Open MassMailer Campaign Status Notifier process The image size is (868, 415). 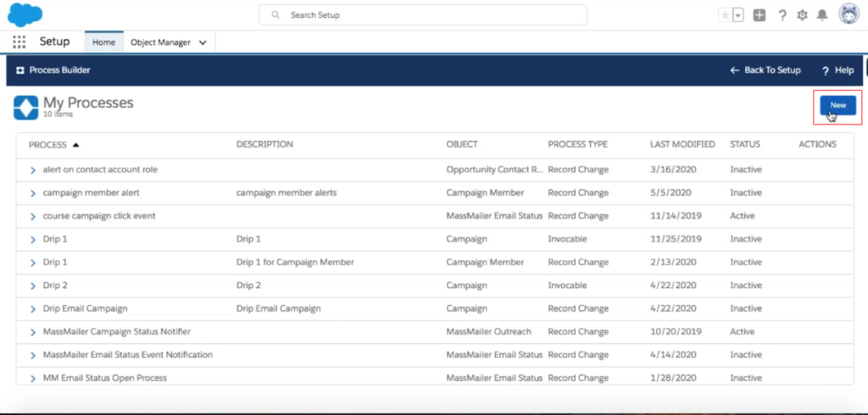point(117,331)
